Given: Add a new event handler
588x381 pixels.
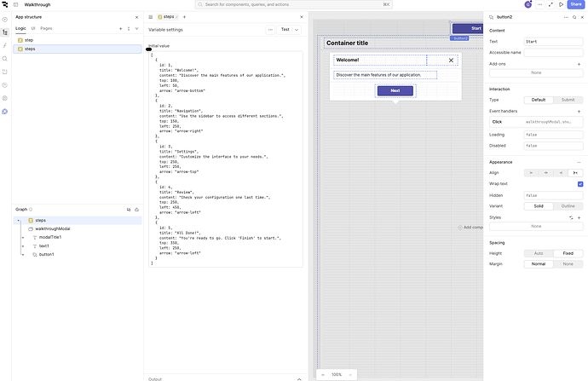Looking at the screenshot, I should pos(579,111).
